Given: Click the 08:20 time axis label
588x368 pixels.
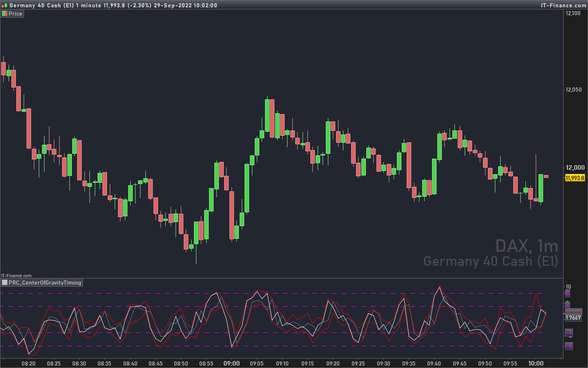Looking at the screenshot, I should coord(29,364).
